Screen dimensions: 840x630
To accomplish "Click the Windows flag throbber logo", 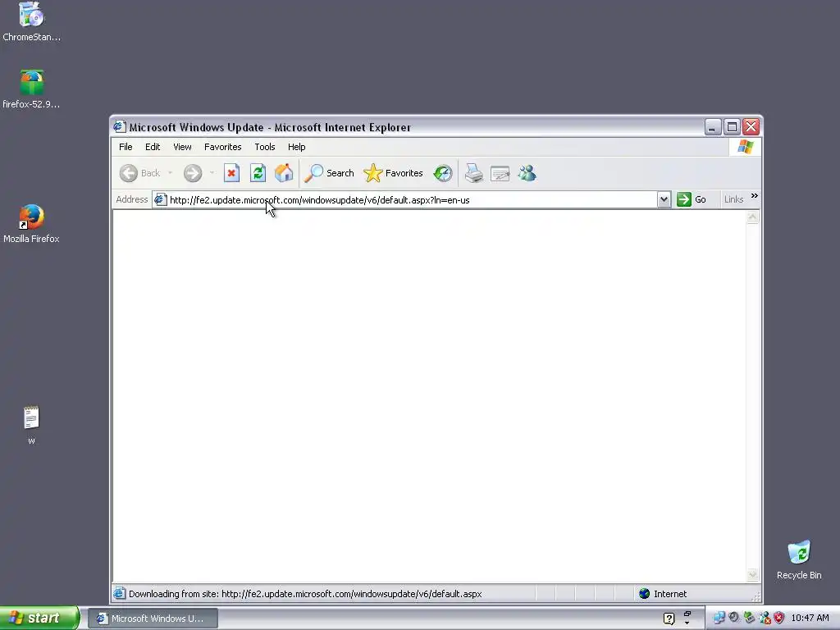I will 745,147.
